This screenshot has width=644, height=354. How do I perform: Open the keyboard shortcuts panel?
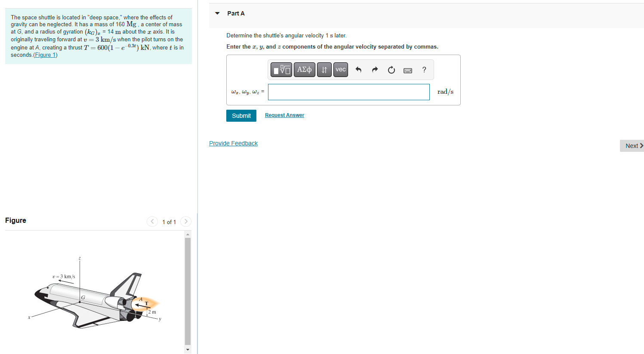(x=407, y=70)
